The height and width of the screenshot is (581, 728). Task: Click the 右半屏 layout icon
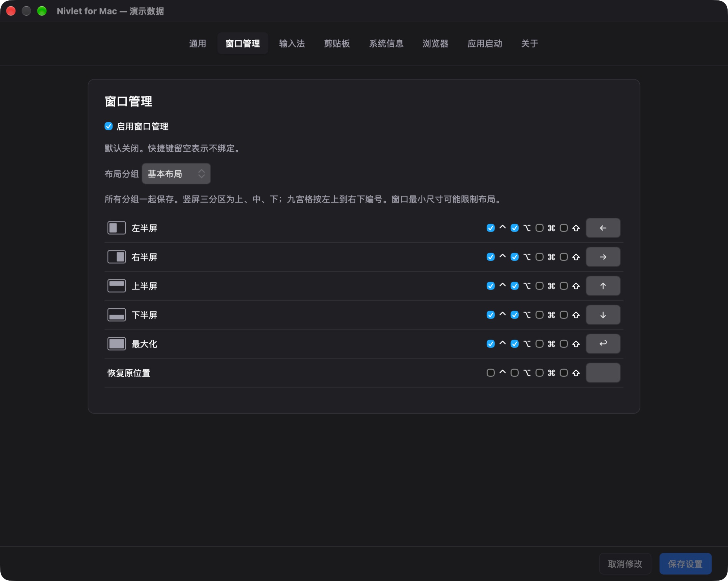point(117,257)
